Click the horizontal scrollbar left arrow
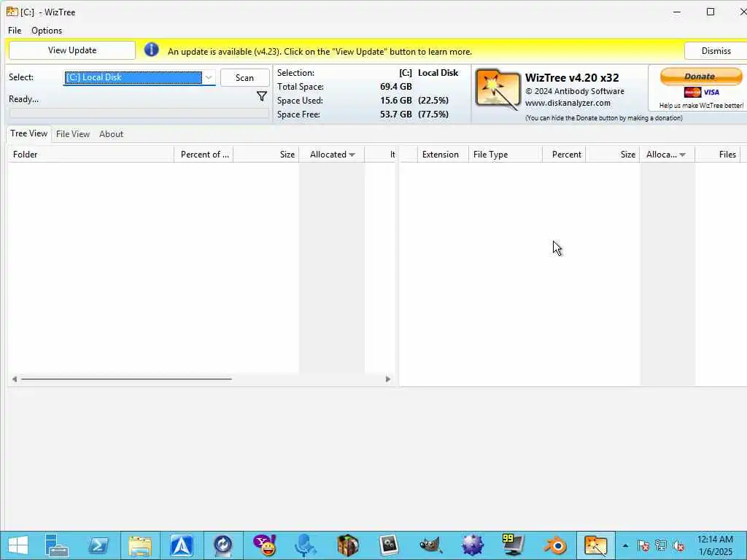Image resolution: width=747 pixels, height=560 pixels. (x=15, y=379)
